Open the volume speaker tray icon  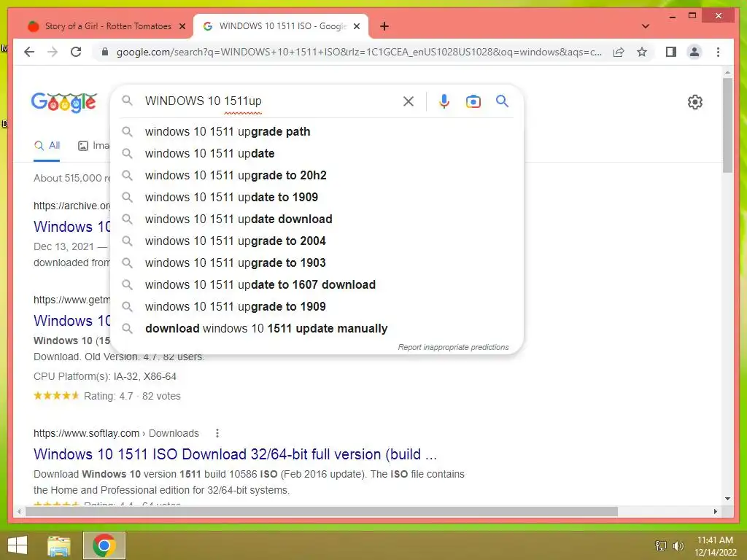678,545
